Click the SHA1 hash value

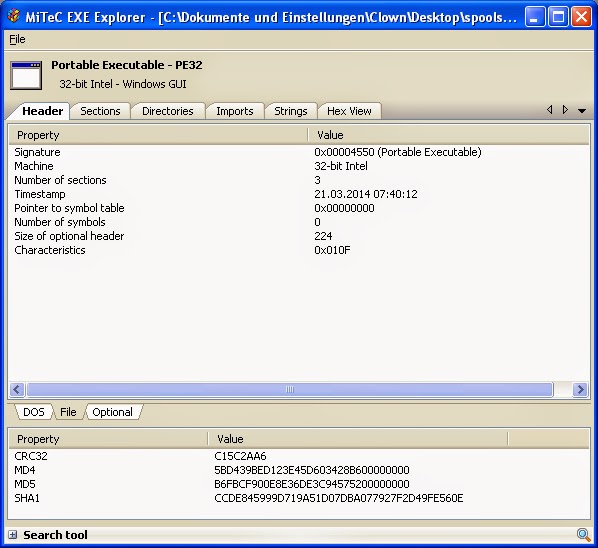pyautogui.click(x=339, y=498)
